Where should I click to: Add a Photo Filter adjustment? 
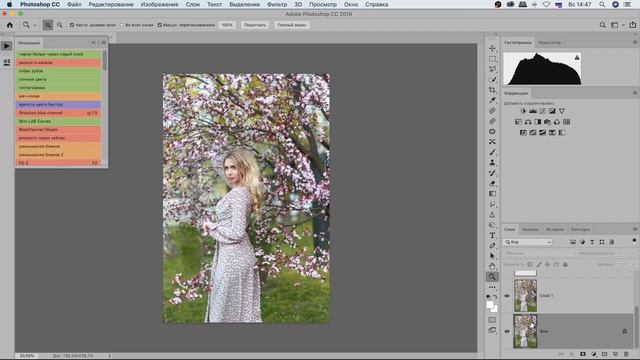click(547, 122)
